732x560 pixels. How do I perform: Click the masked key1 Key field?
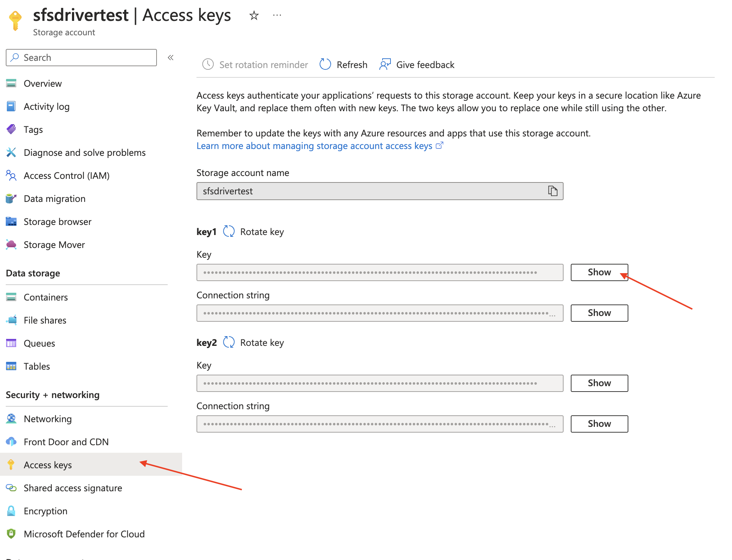380,272
